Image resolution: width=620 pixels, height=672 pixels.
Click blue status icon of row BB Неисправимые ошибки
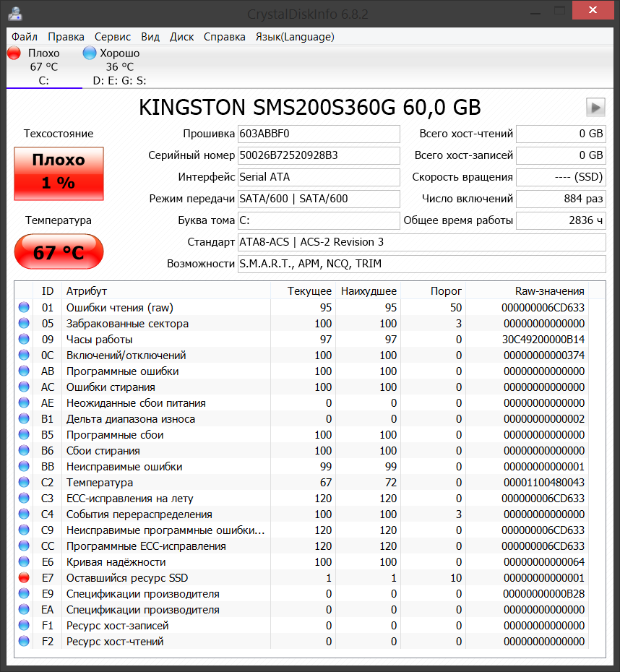(24, 466)
